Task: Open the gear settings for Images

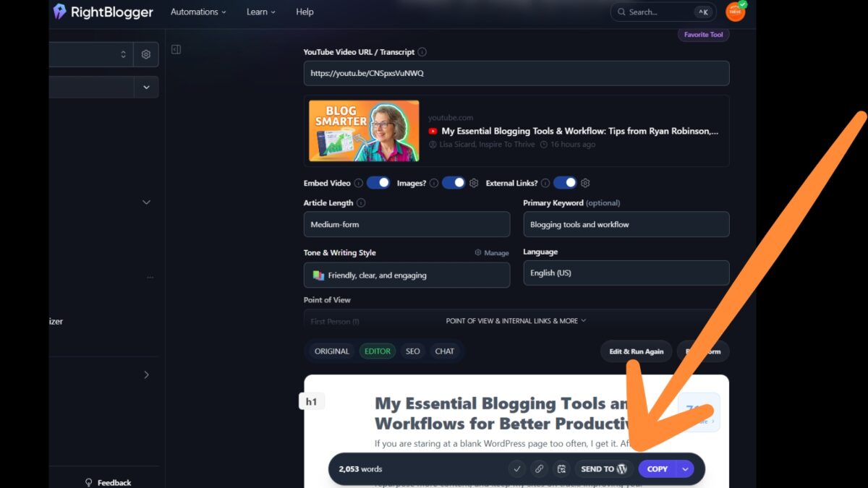Action: (474, 183)
